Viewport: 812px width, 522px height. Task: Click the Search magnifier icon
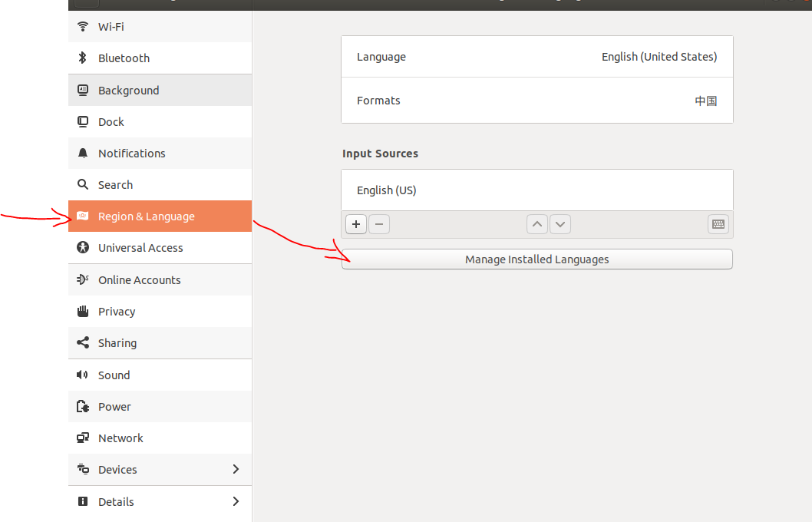83,185
